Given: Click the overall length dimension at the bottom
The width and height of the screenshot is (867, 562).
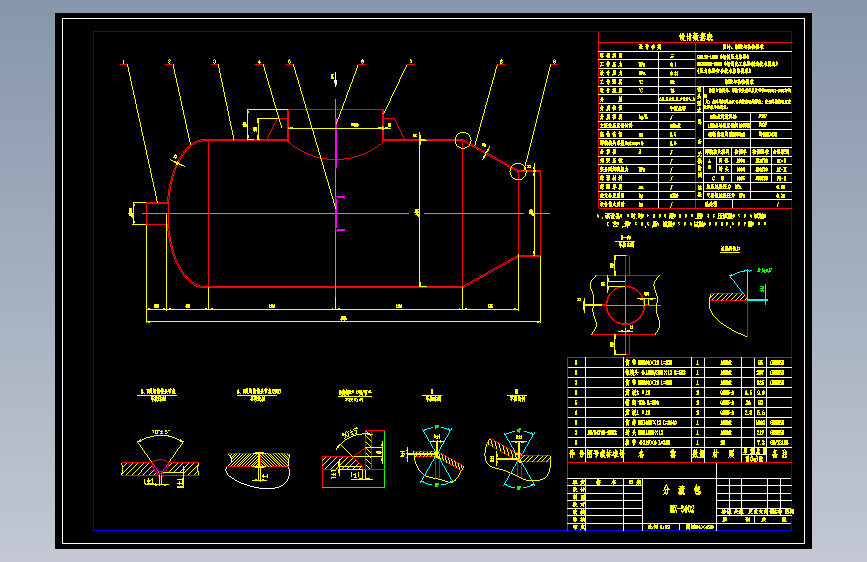Looking at the screenshot, I should point(343,319).
